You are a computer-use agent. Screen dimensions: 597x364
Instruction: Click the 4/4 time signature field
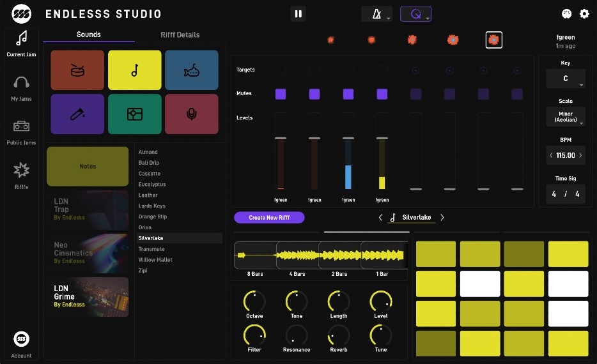[566, 194]
